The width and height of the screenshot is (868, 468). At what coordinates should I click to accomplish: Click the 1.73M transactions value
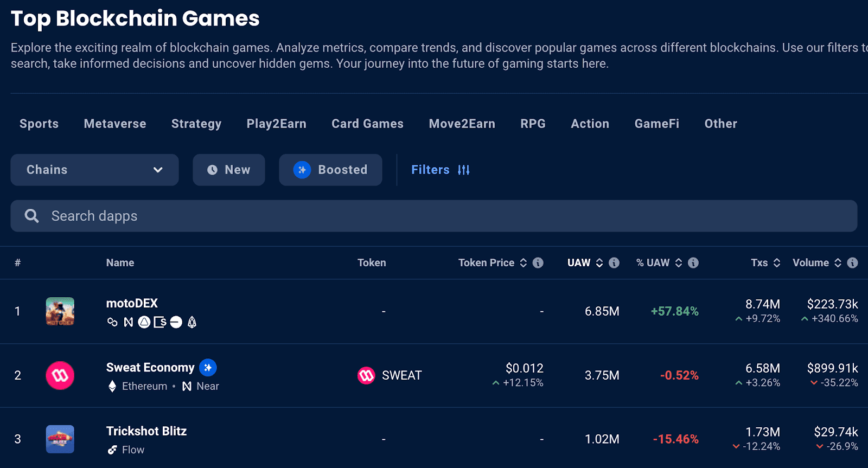[x=763, y=432]
